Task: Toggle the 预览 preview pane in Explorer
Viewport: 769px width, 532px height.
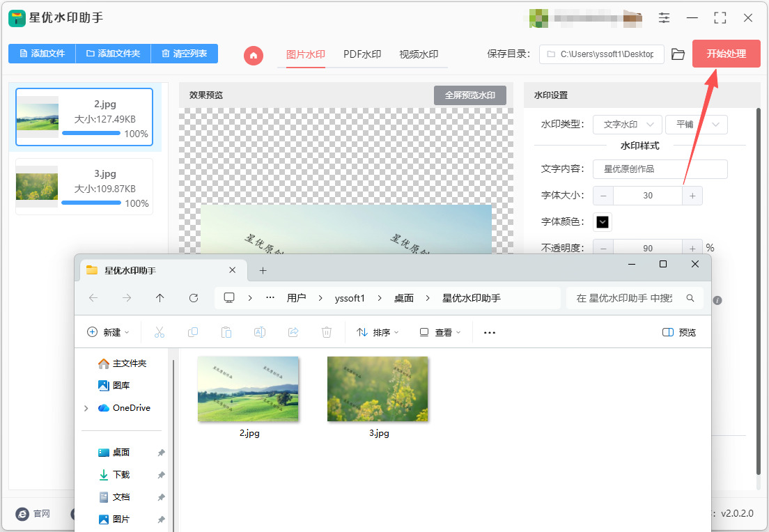Action: click(x=678, y=332)
